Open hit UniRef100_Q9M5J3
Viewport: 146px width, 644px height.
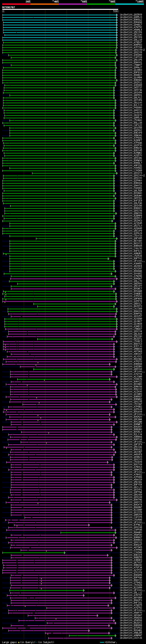tap(131, 17)
